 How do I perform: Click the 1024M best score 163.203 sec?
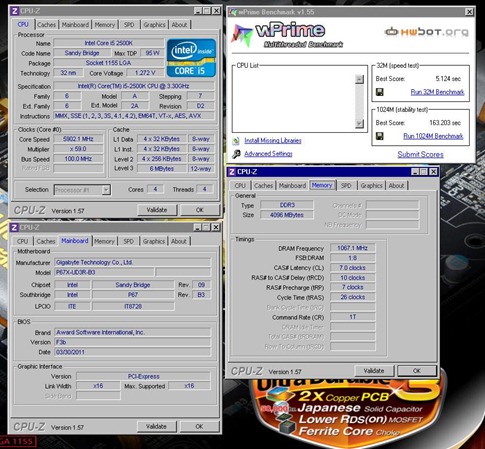pyautogui.click(x=445, y=123)
